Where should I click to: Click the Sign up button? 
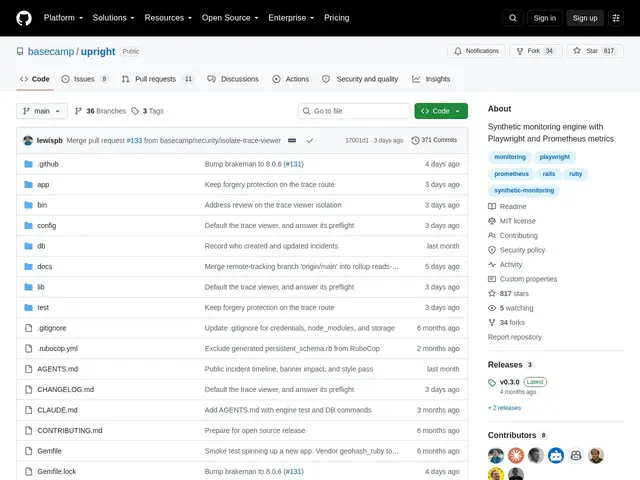(585, 18)
